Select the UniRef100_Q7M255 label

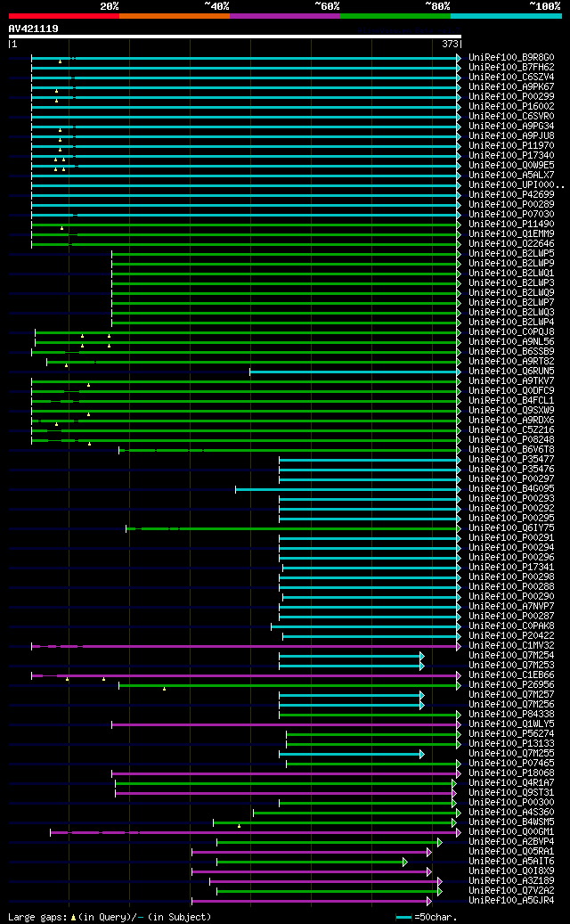tap(511, 753)
